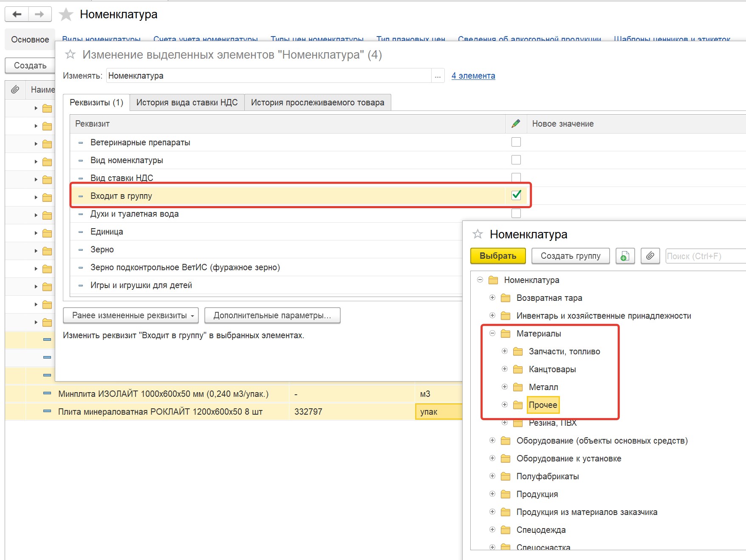The image size is (746, 560).
Task: Select the Единица requisite row
Action: pos(266,232)
